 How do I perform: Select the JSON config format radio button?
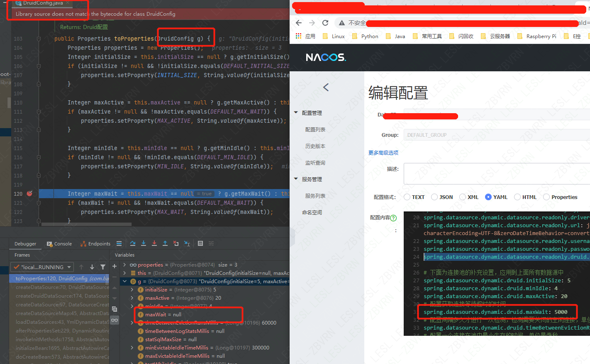pos(434,197)
